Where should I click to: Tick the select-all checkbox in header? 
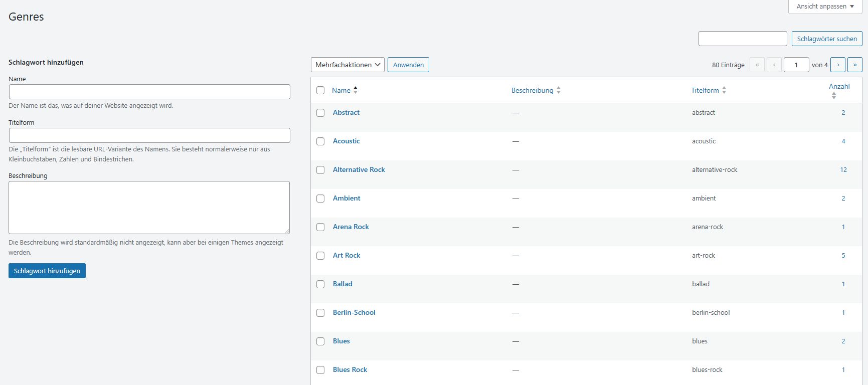[320, 90]
